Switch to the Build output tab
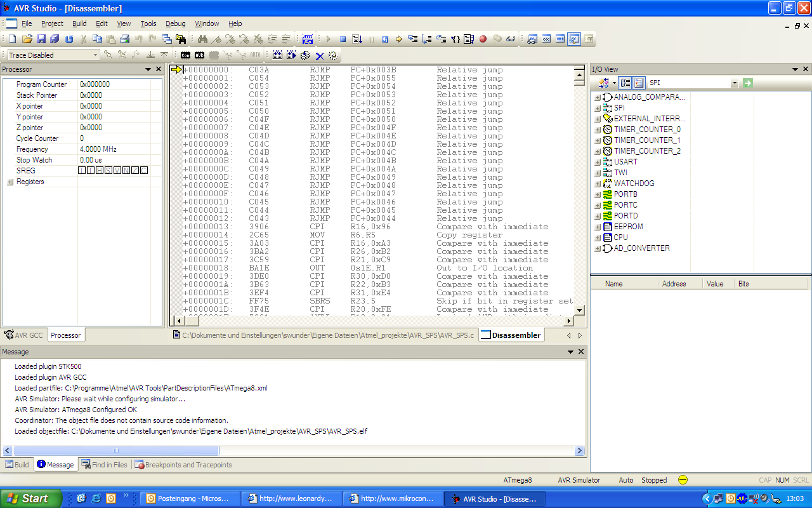Screen dimensions: 812x508 pos(17,465)
